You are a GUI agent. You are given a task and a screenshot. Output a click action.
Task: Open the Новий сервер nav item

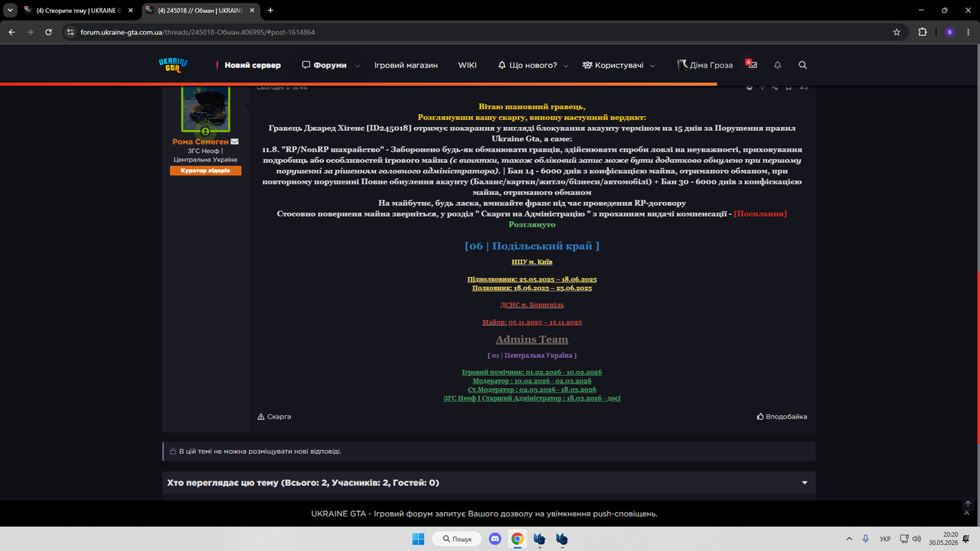point(248,65)
